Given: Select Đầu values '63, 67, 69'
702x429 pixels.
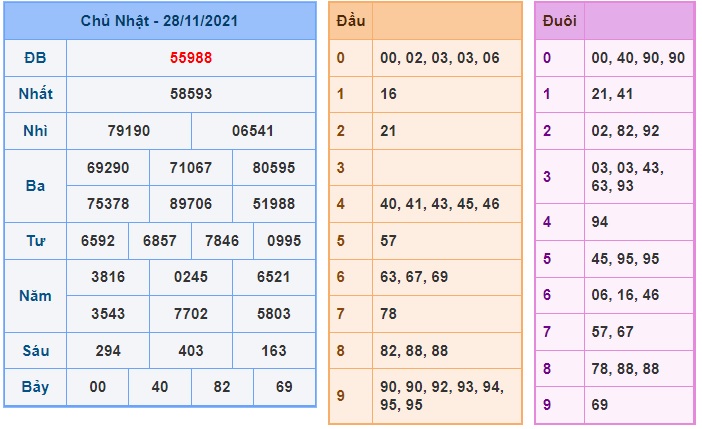Looking at the screenshot, I should tap(414, 277).
